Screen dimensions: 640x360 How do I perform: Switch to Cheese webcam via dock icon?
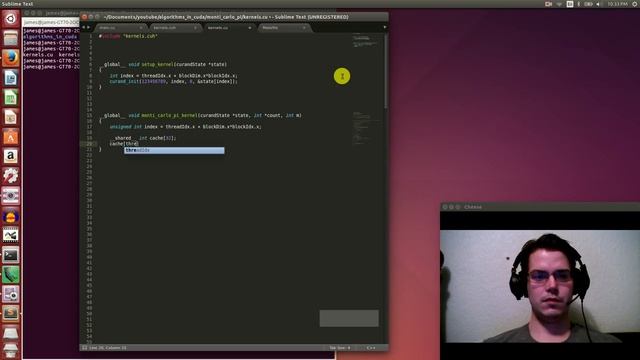pos(11,294)
